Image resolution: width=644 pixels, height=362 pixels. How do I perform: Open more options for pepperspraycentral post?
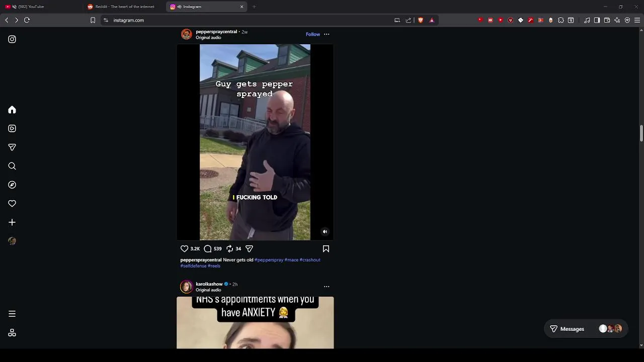[x=327, y=34]
